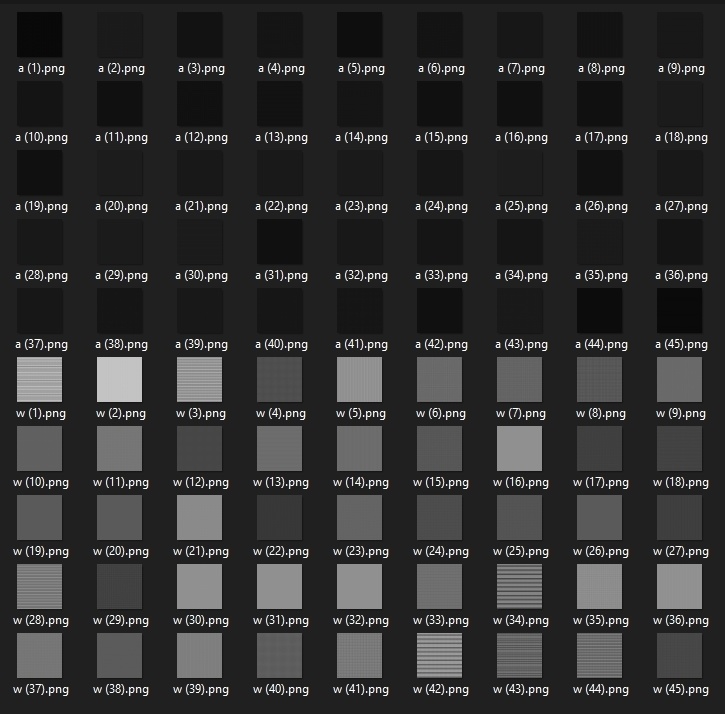Image resolution: width=725 pixels, height=714 pixels.
Task: Click the file name w (26).png
Action: coord(601,551)
